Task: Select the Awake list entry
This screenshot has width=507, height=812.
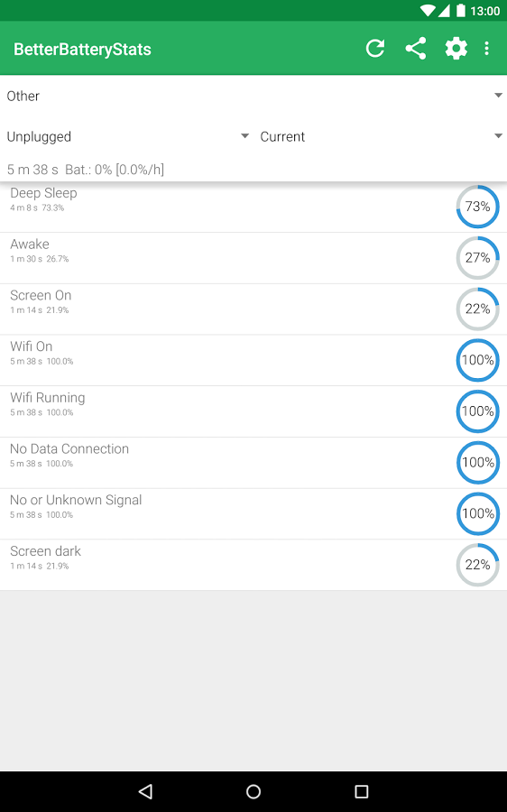Action: pyautogui.click(x=253, y=258)
